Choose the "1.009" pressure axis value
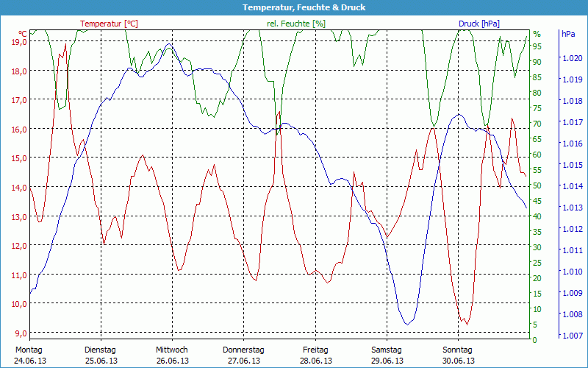588x368 pixels. (573, 293)
